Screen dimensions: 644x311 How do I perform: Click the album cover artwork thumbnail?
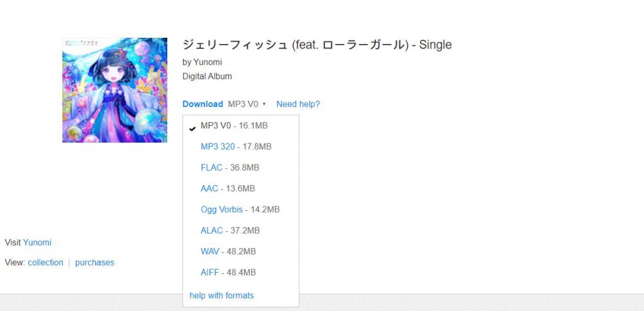pos(114,90)
